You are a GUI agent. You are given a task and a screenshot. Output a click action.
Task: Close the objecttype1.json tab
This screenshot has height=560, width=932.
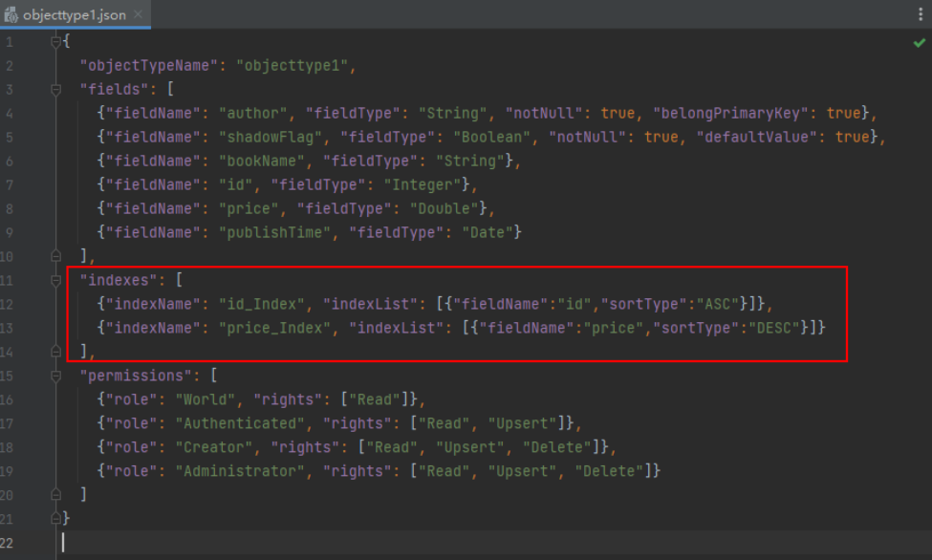coord(138,14)
